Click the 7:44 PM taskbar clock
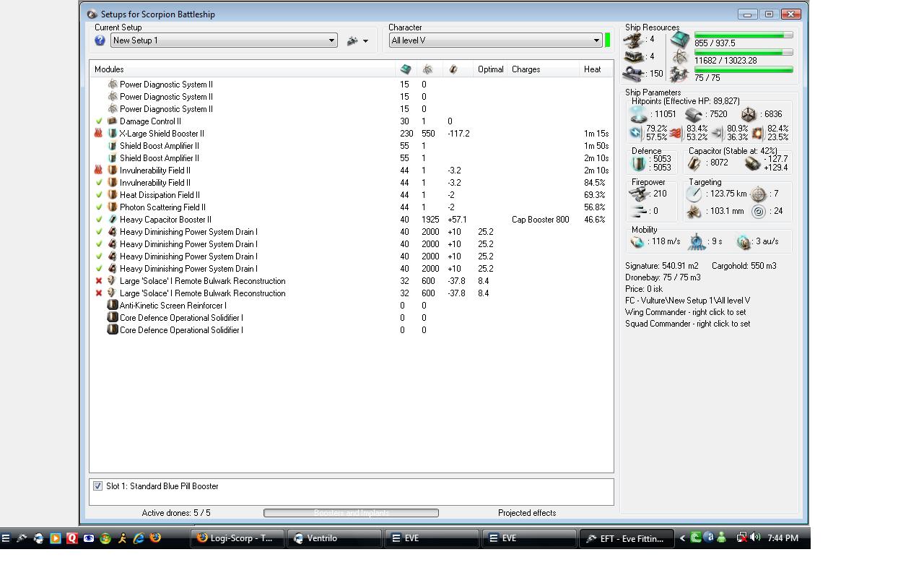This screenshot has height=578, width=924. point(783,538)
